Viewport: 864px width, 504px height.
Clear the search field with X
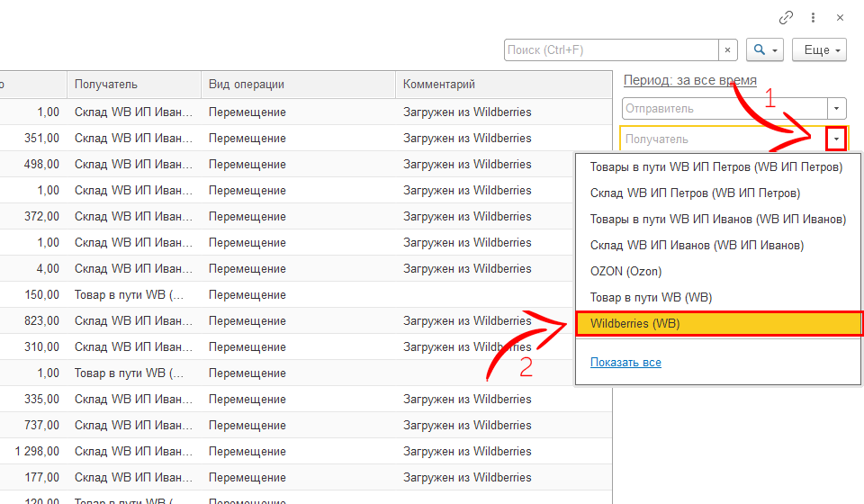727,50
